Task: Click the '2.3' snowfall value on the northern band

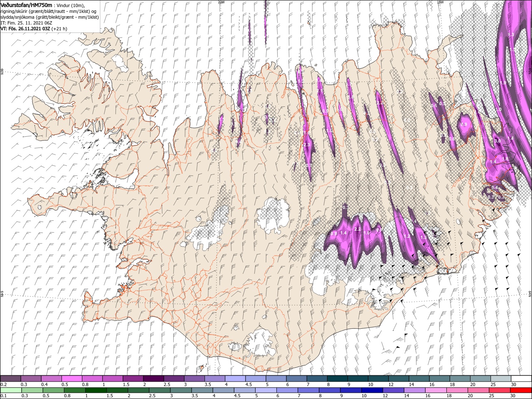Action: coord(307,145)
